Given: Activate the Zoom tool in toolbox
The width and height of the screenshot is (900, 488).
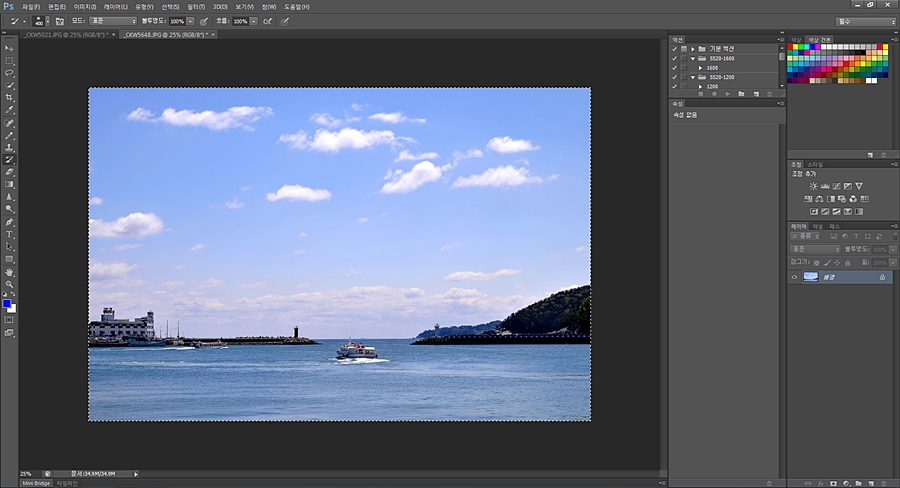Looking at the screenshot, I should click(x=9, y=284).
